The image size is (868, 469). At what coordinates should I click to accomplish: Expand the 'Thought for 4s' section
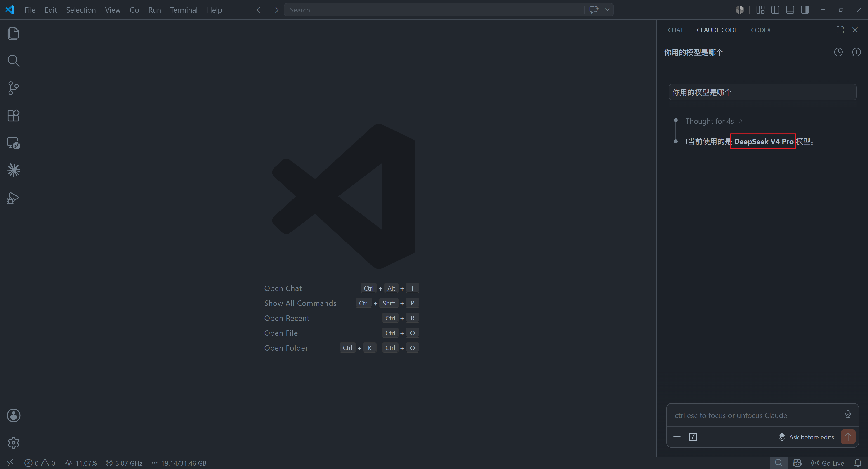click(x=714, y=121)
